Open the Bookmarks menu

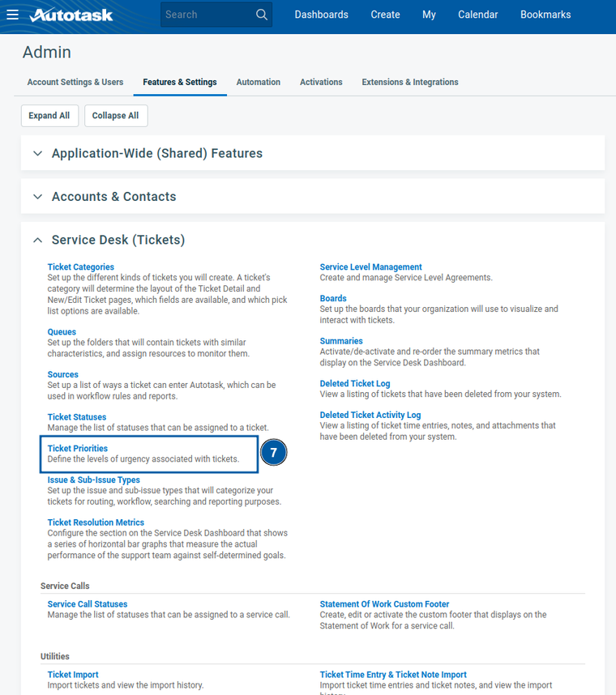pos(545,15)
